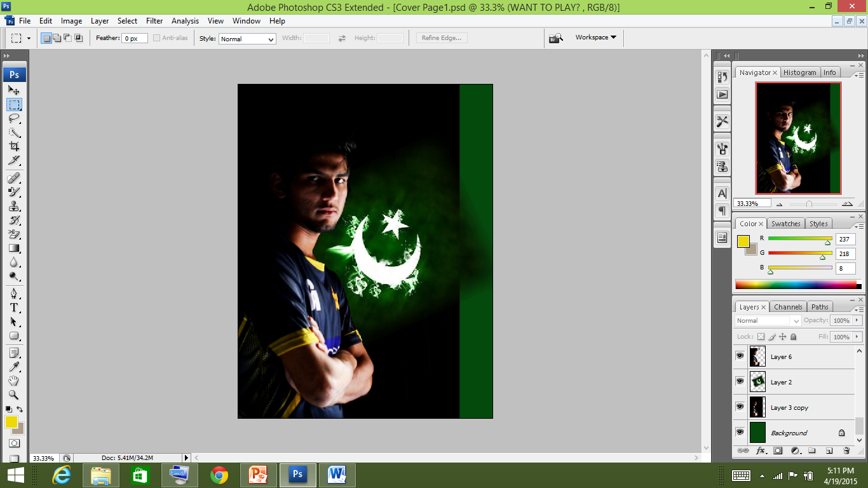The height and width of the screenshot is (488, 868).
Task: Open the Analysis menu
Action: coord(185,21)
